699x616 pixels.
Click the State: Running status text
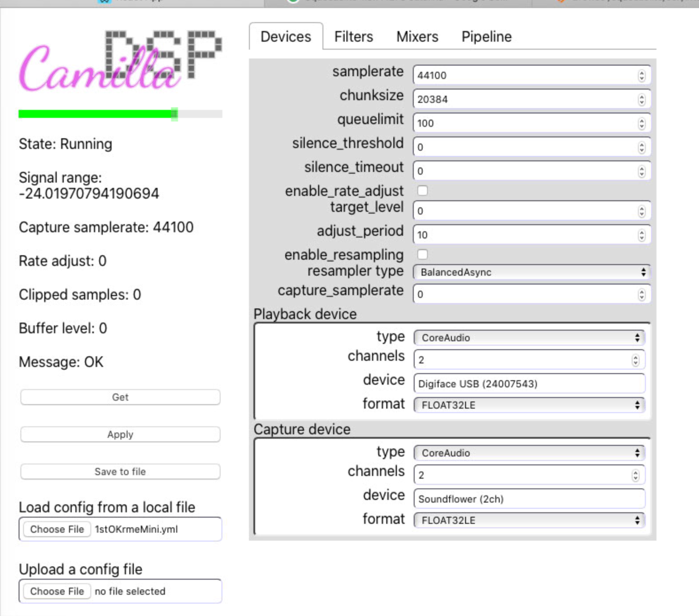point(66,144)
